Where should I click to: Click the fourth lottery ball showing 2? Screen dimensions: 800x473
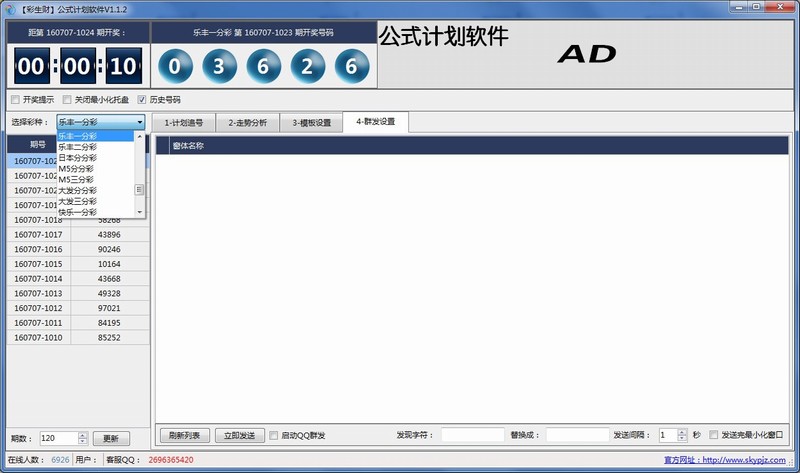[x=306, y=67]
